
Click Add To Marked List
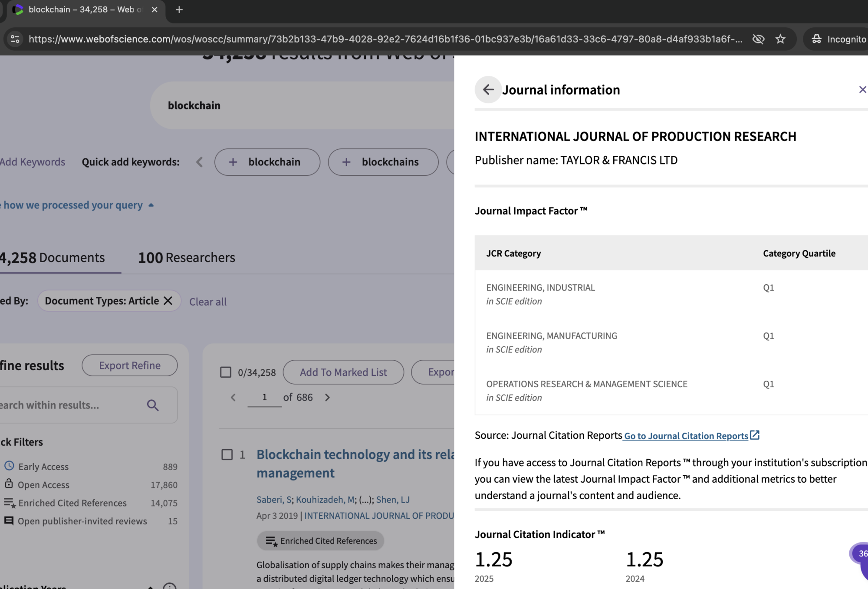tap(343, 372)
